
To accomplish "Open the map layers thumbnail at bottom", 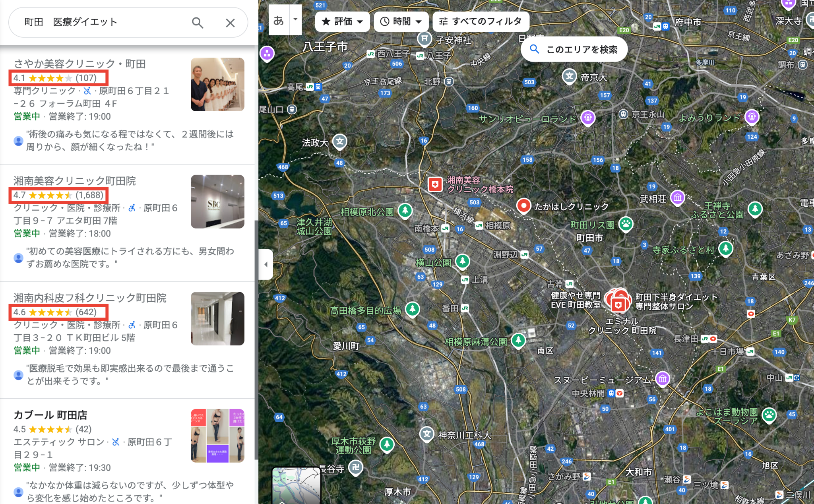I will (296, 486).
